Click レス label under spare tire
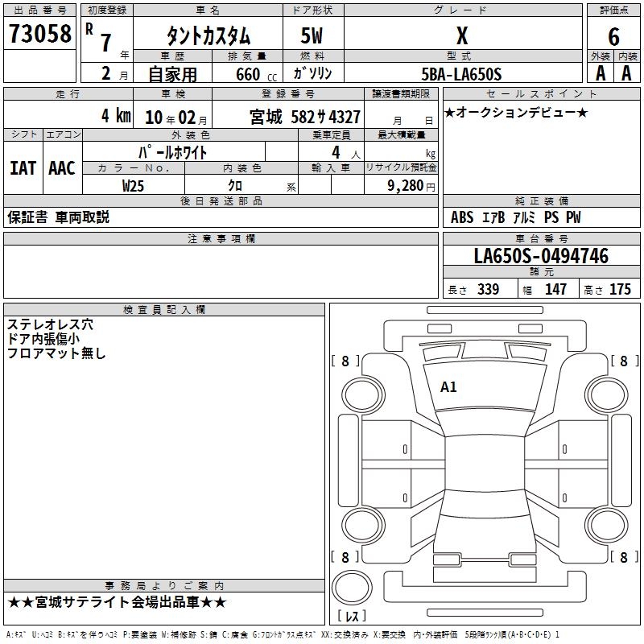The height and width of the screenshot is (644, 644). [x=352, y=616]
